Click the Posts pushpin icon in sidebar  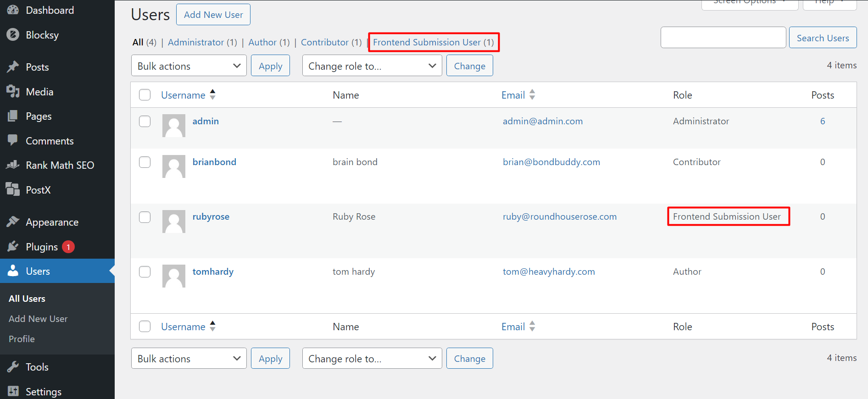(13, 67)
